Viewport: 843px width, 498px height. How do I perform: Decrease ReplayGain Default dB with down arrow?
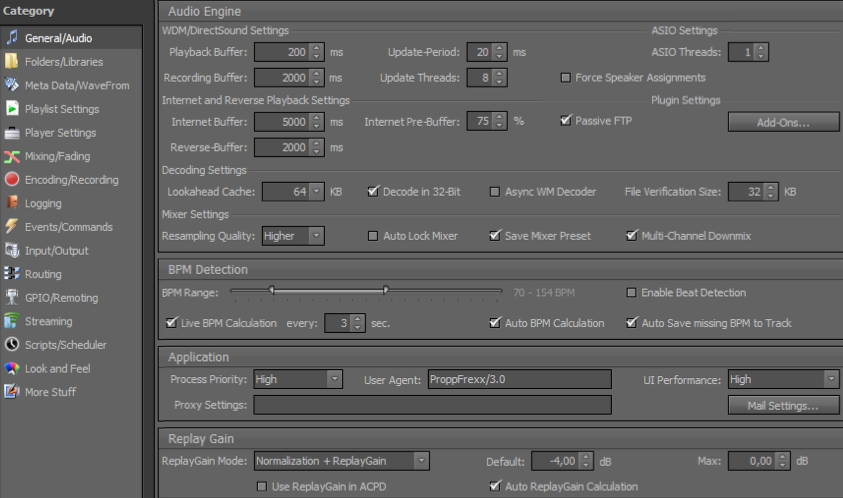(x=586, y=465)
